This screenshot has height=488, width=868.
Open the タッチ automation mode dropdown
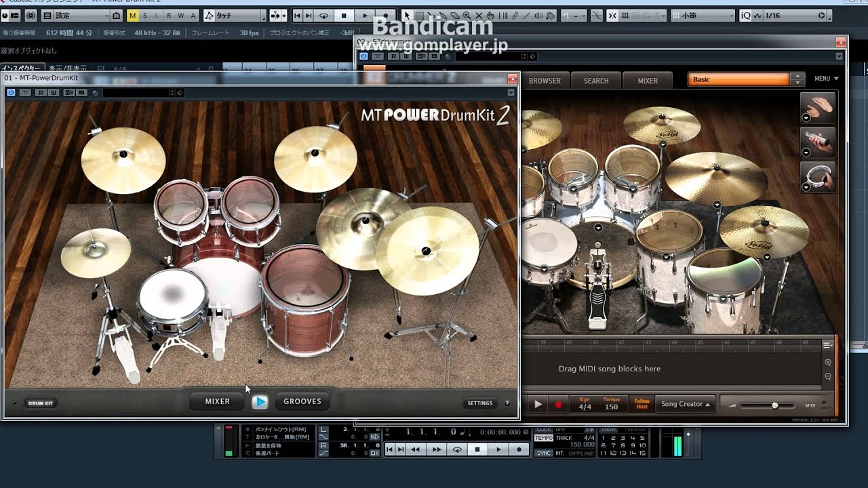(x=235, y=15)
